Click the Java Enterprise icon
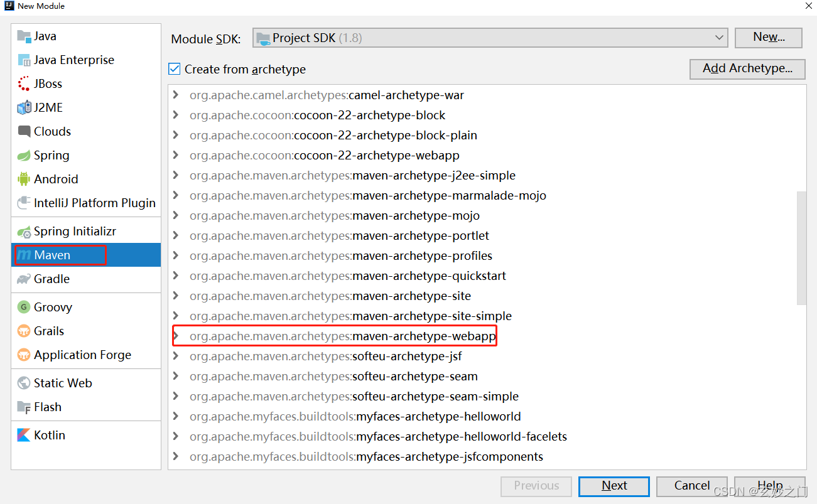This screenshot has height=504, width=817. click(x=24, y=60)
